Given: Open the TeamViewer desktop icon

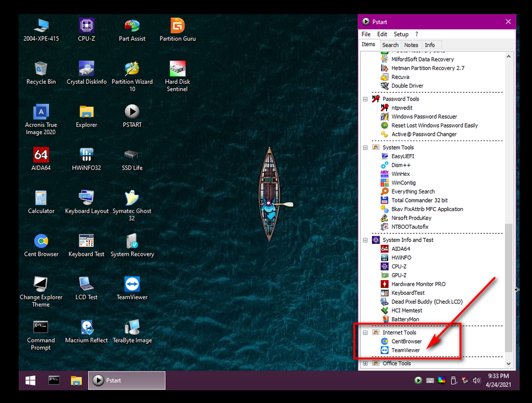Looking at the screenshot, I should (132, 289).
